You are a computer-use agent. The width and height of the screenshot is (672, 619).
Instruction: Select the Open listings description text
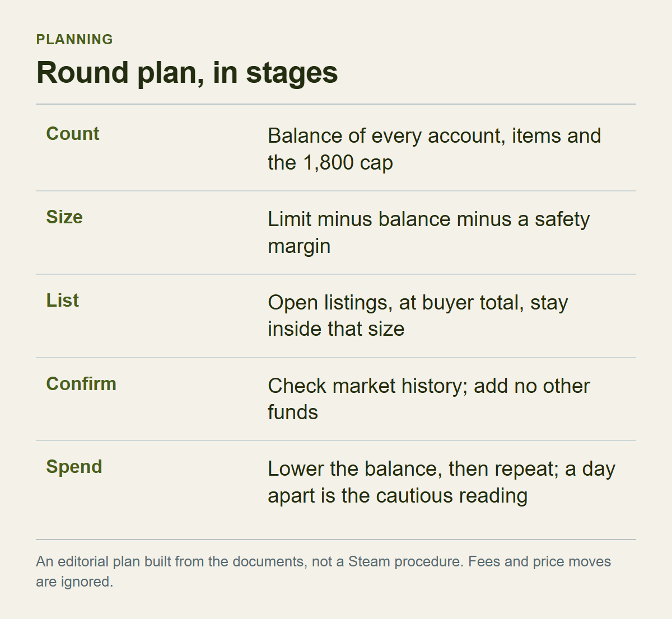pyautogui.click(x=418, y=316)
